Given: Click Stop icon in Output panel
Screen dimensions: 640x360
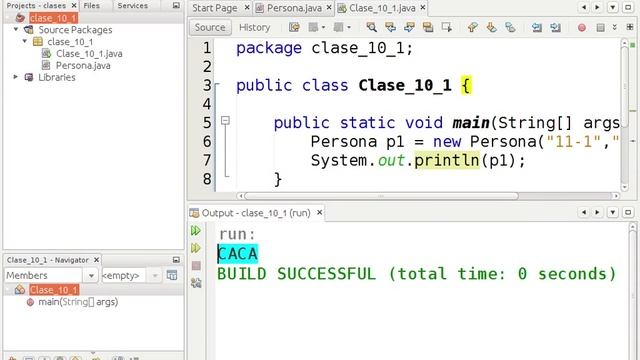Looking at the screenshot, I should coord(196,265).
